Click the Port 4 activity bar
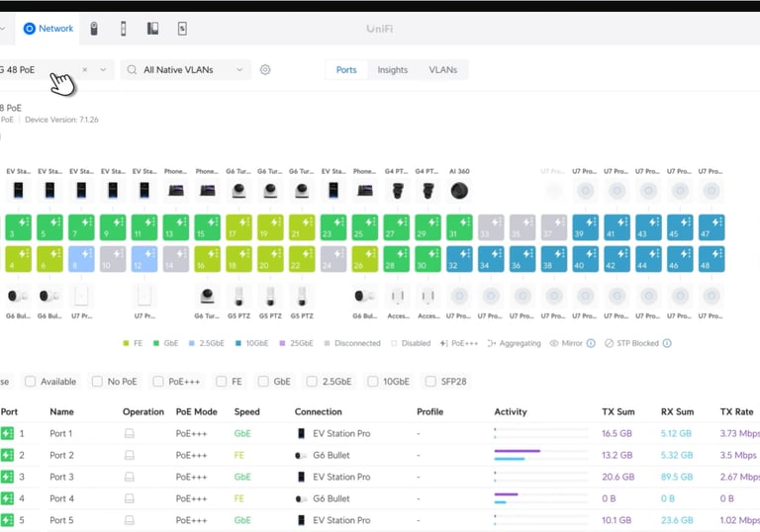Viewport: 760px width, 532px height. coord(541,498)
